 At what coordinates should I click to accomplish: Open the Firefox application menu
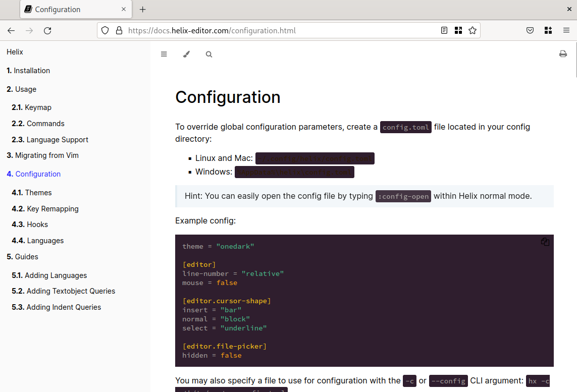point(566,30)
